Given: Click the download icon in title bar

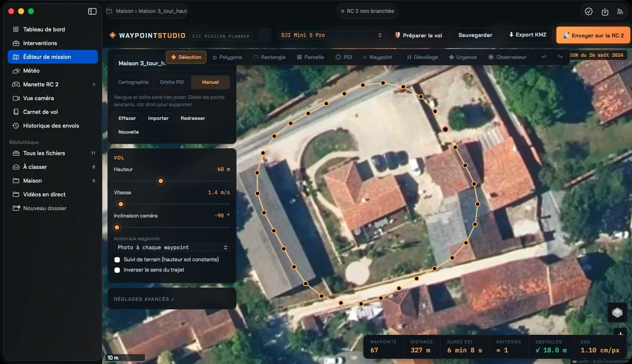Looking at the screenshot, I should click(605, 12).
